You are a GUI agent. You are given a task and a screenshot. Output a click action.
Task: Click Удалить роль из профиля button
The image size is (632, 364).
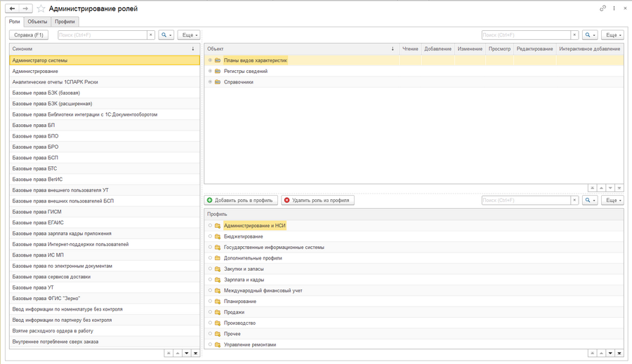tap(317, 200)
